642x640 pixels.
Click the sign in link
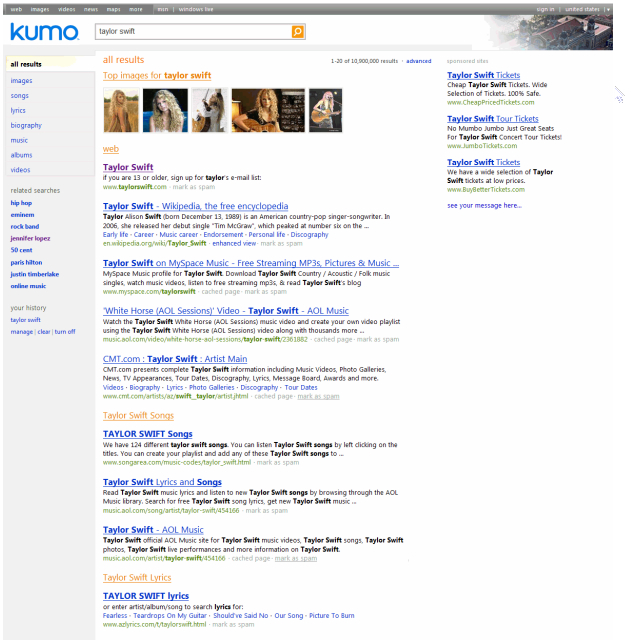tap(545, 9)
